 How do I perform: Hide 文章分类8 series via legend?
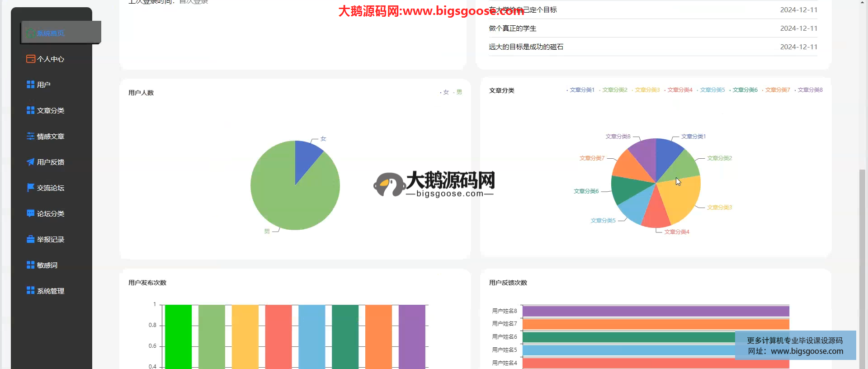809,90
